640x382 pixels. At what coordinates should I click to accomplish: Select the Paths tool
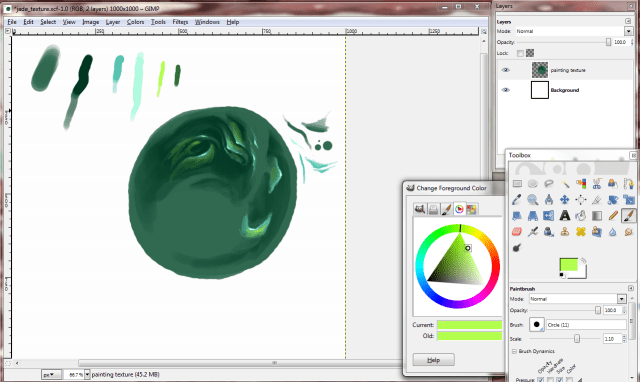629,184
